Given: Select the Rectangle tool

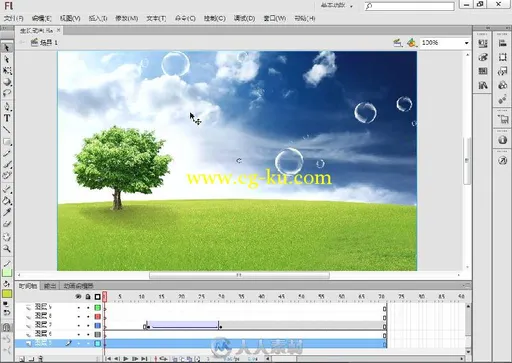Looking at the screenshot, I should (x=7, y=142).
